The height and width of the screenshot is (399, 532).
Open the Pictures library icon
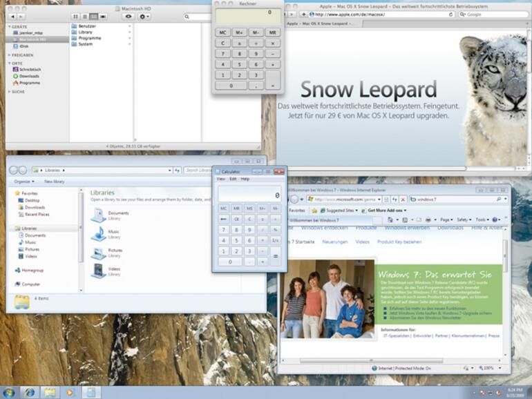(x=99, y=253)
